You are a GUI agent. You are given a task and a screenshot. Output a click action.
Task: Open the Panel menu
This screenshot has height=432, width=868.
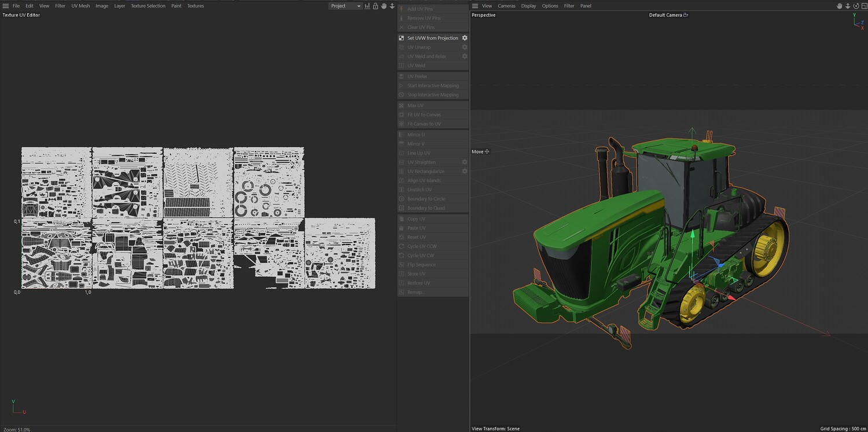point(586,6)
